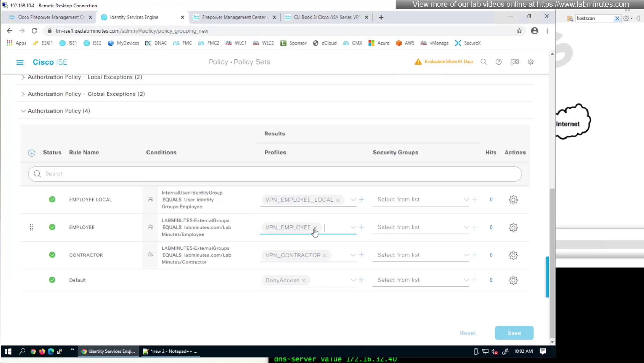Image resolution: width=644 pixels, height=363 pixels.
Task: Open actions gear for EMPLOYEE LOCAL rule
Action: (x=513, y=200)
